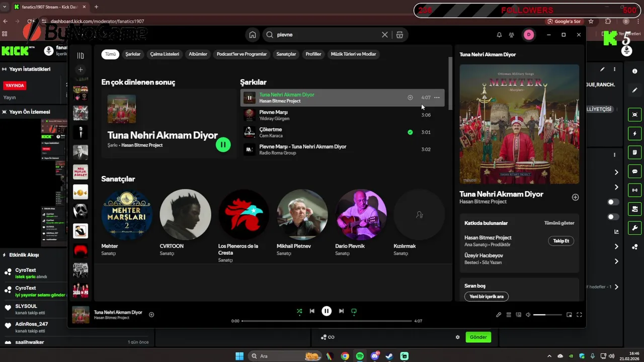This screenshot has width=644, height=362.
Task: Click the green 'Gönder' button in Kick chat
Action: click(478, 337)
